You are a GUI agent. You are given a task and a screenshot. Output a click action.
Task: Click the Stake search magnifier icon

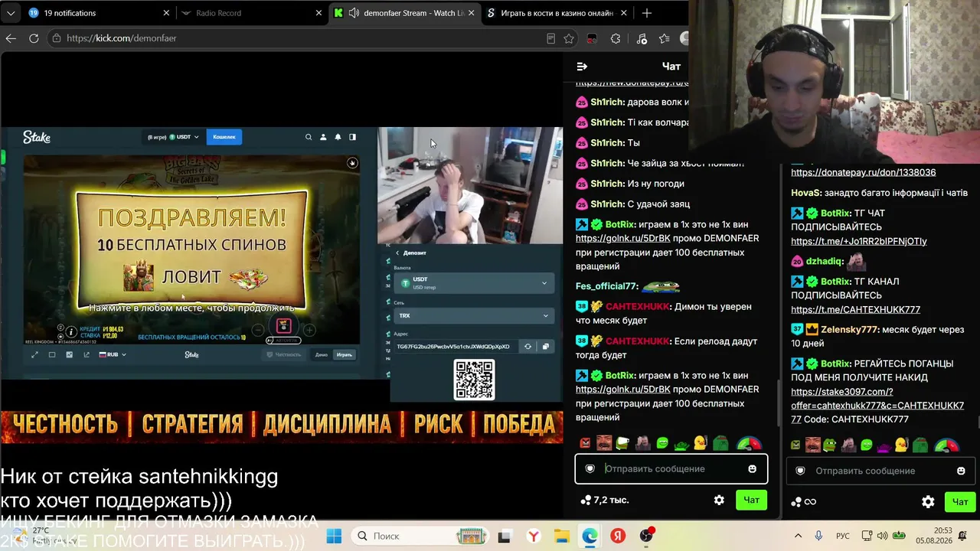pos(309,137)
